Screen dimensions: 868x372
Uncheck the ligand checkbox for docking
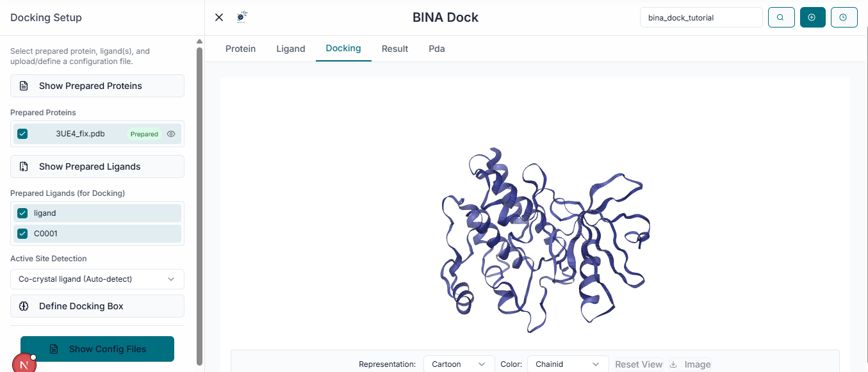coord(22,213)
